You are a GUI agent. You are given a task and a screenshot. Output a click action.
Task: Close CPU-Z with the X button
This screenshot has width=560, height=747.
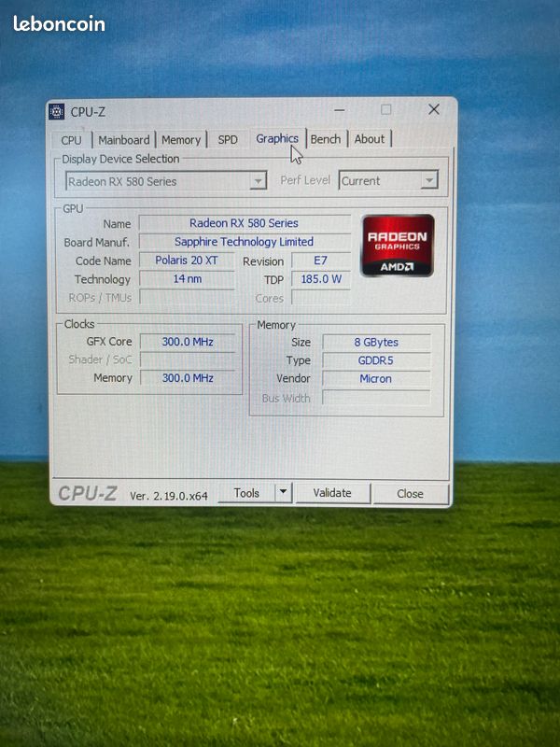433,109
